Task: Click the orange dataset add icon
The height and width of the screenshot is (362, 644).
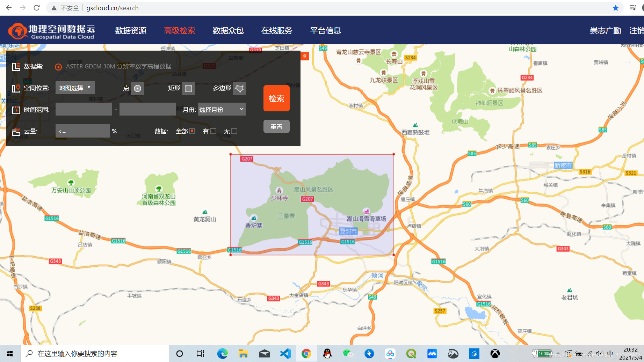Action: pos(58,67)
